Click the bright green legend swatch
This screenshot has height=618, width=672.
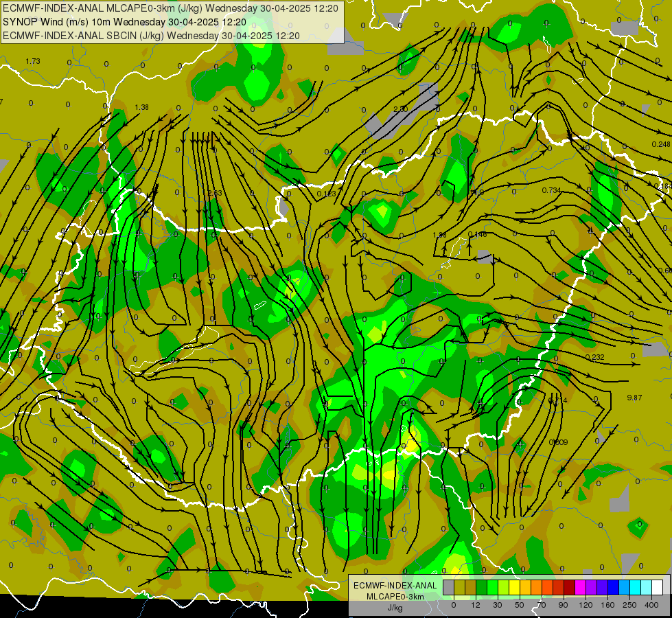click(493, 587)
